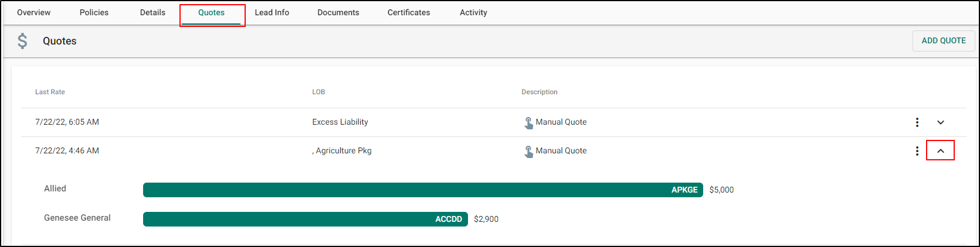Open the Certificates tab

[409, 12]
